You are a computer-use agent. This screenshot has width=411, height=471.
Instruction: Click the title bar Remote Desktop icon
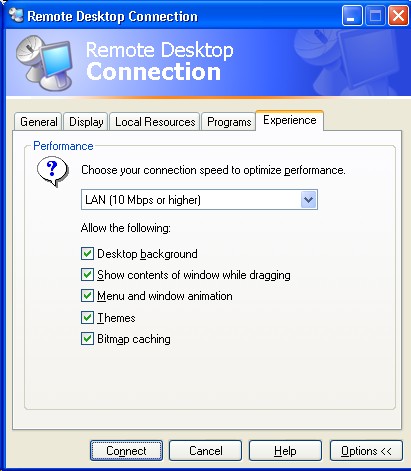pyautogui.click(x=16, y=15)
